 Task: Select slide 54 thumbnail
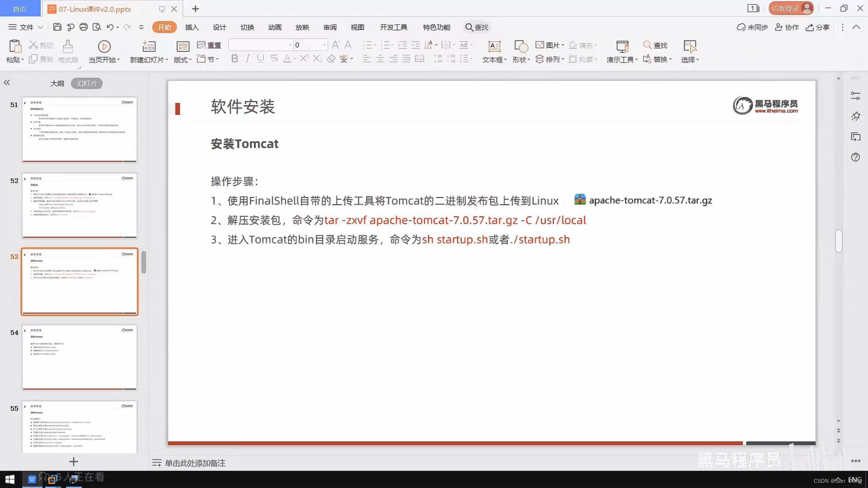point(79,357)
